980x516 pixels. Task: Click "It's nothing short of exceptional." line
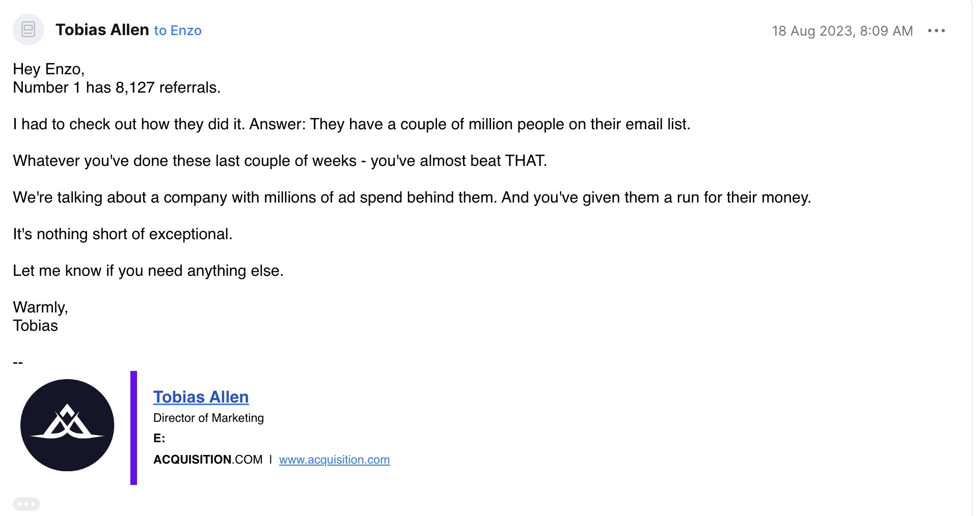point(123,234)
